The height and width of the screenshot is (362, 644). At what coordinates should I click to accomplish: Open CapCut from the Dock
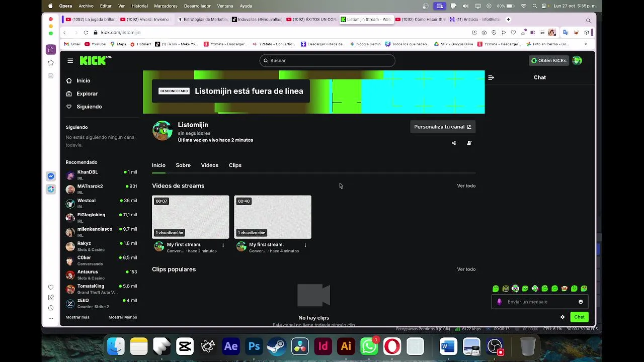click(x=185, y=346)
